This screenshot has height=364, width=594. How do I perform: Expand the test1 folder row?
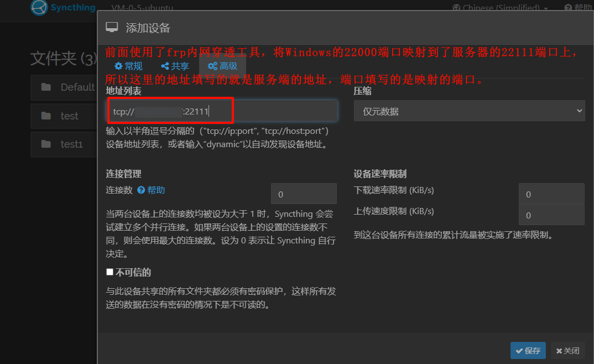point(64,144)
